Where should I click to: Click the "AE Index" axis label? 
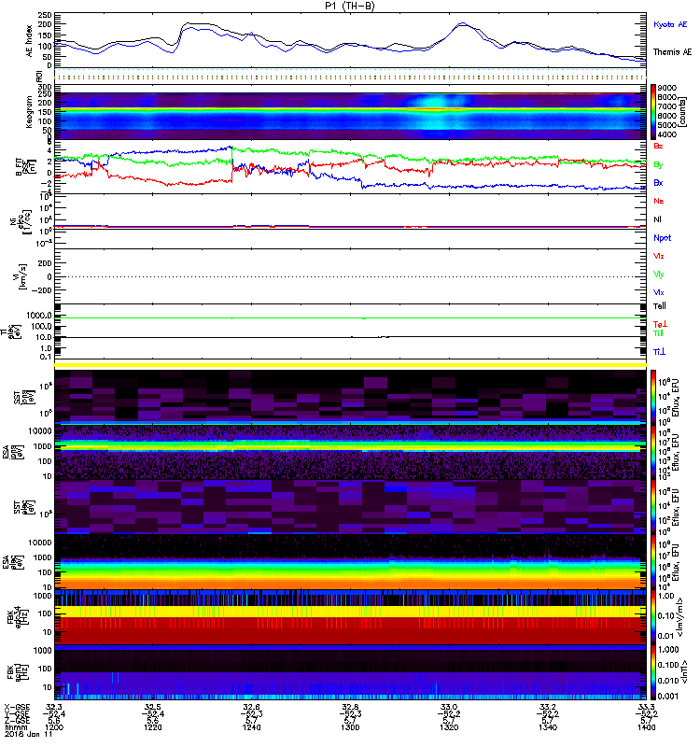click(x=30, y=41)
